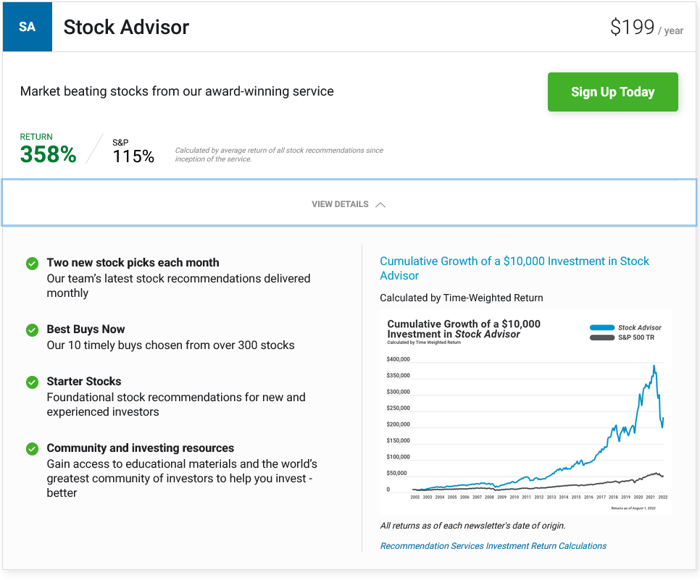Screen dimensions: 700x588
Task: Click the S&P 115% figure
Action: point(133,151)
